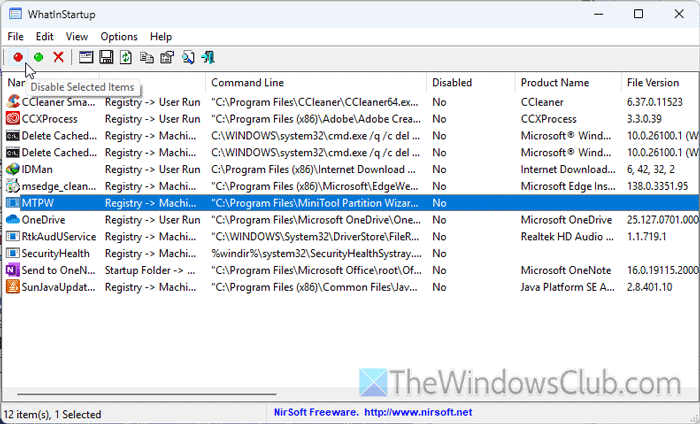This screenshot has height=424, width=700.
Task: Open the Options menu
Action: [x=119, y=37]
